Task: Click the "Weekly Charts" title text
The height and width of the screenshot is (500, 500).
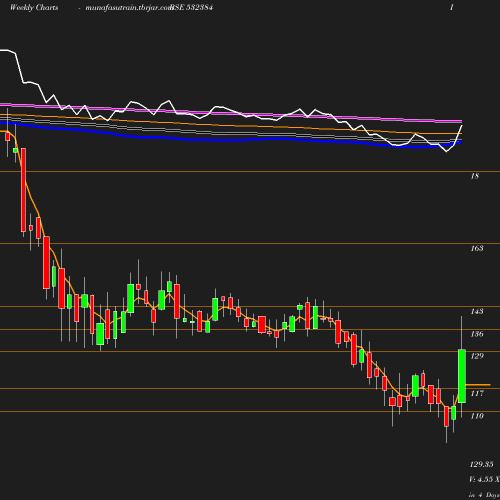Action: tap(34, 7)
